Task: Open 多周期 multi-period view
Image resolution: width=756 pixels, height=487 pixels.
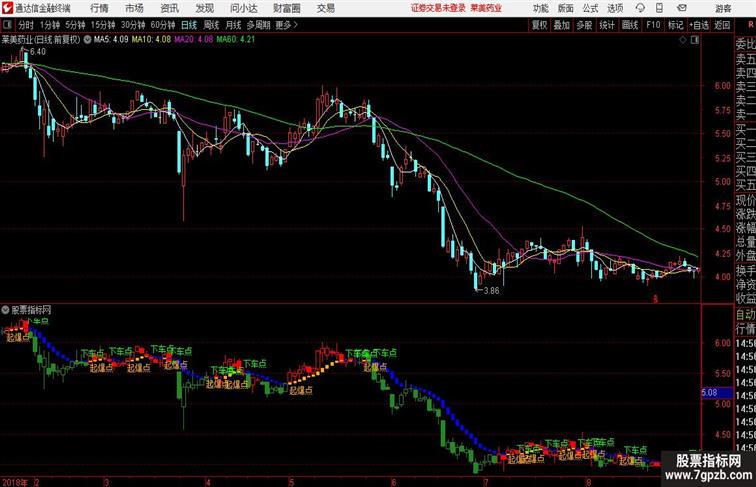Action: (258, 25)
